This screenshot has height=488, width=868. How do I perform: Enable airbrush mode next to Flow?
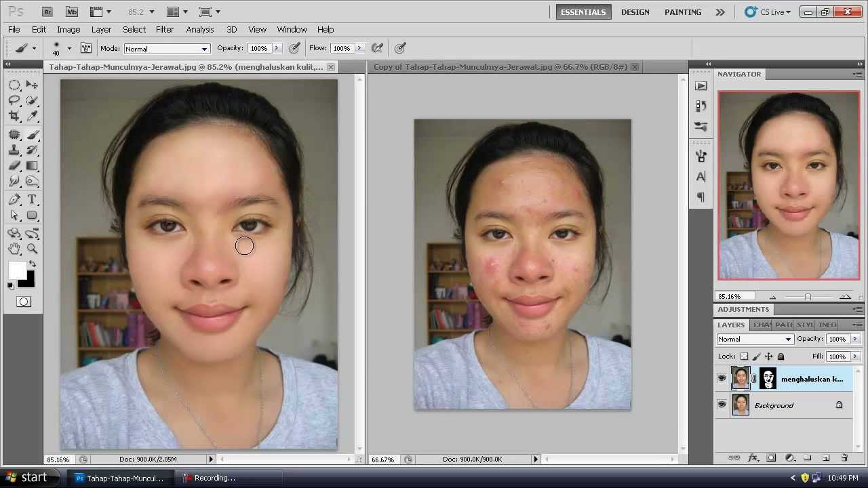(x=378, y=48)
